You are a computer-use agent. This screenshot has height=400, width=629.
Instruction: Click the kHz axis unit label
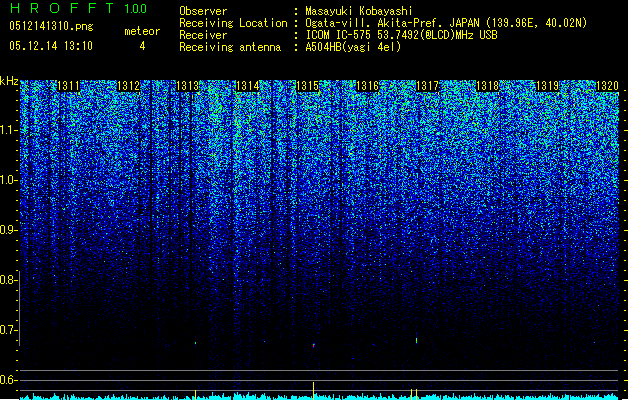pos(9,81)
